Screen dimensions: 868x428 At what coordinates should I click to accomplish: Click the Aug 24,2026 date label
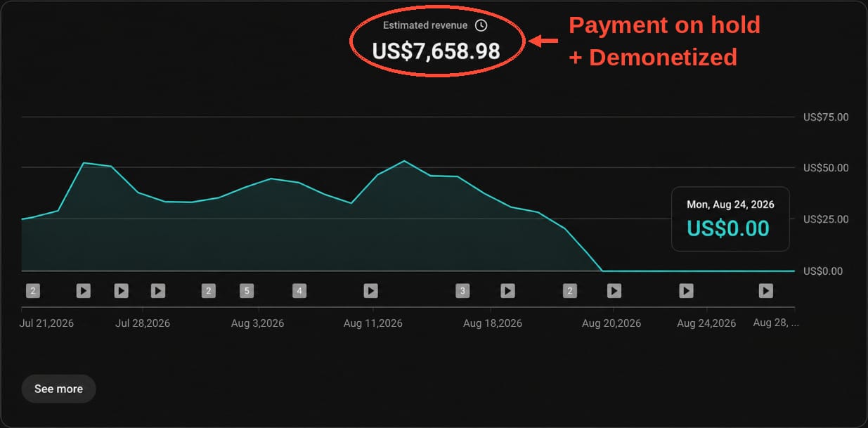click(x=706, y=323)
